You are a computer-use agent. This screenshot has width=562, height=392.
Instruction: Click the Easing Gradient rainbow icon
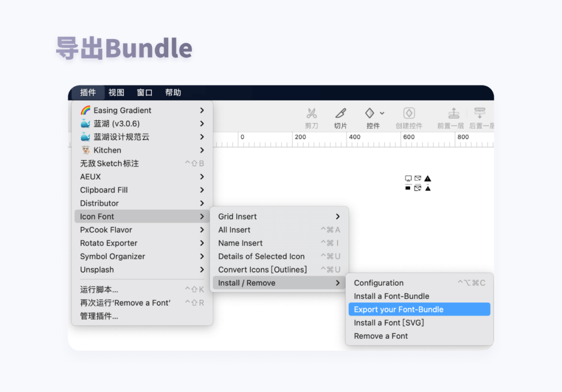pos(85,110)
